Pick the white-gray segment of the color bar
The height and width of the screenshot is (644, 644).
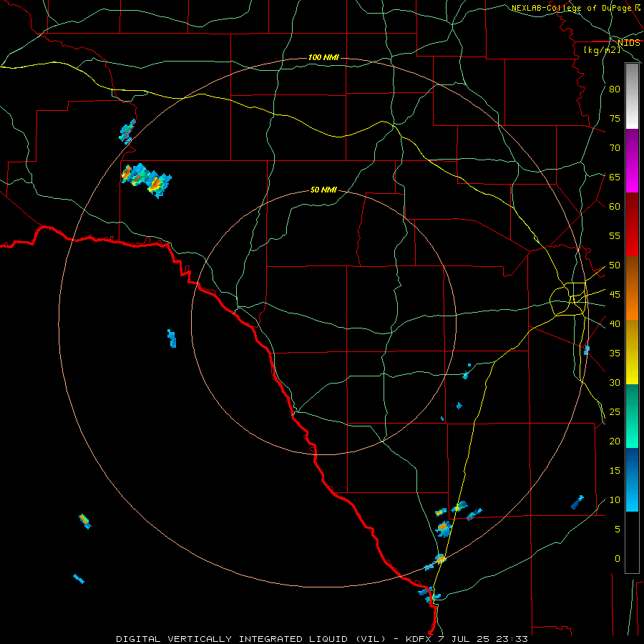click(x=632, y=96)
